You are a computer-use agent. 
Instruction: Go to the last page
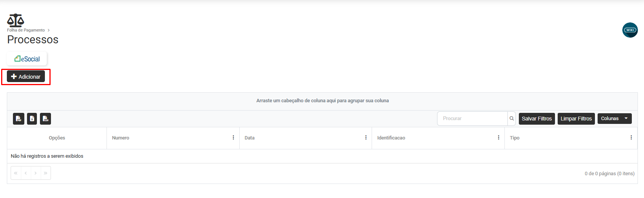[x=46, y=173]
